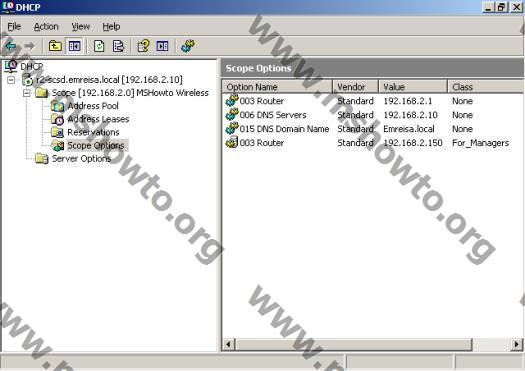The height and width of the screenshot is (371, 525).
Task: Click the Refresh toolbar icon
Action: click(99, 46)
